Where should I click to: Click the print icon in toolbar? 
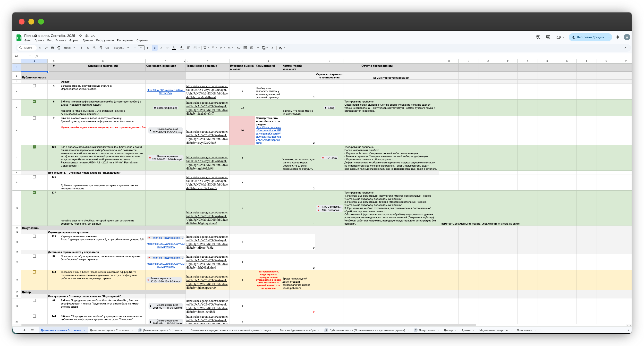(x=52, y=48)
